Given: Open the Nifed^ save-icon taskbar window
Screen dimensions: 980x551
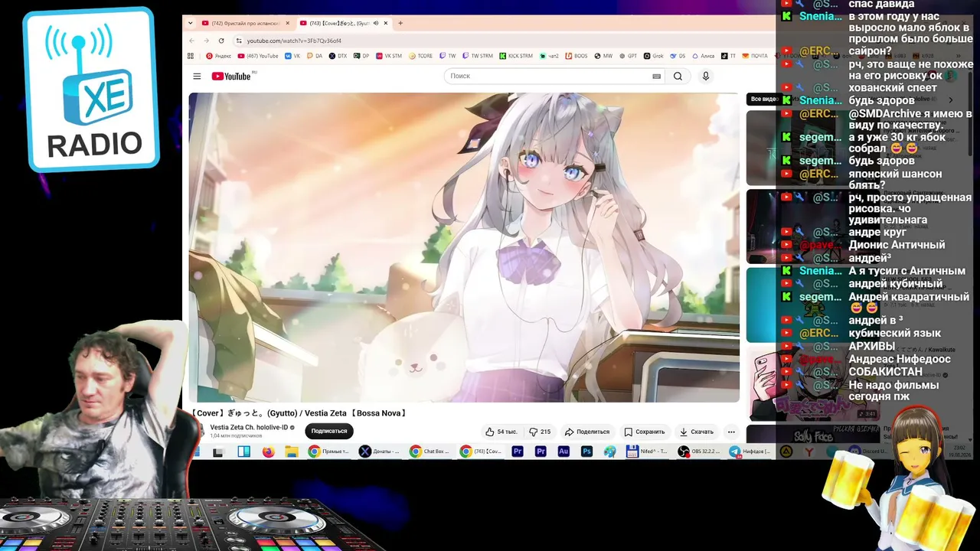Looking at the screenshot, I should point(648,452).
